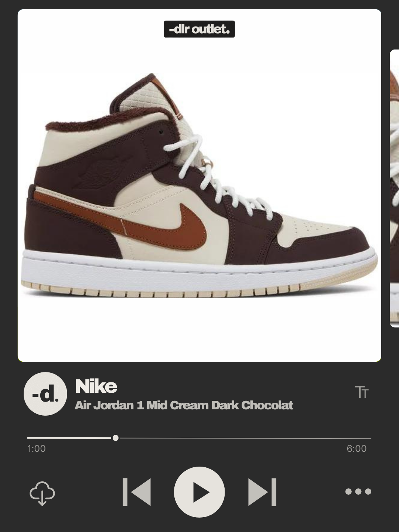Tap the cloud download icon
This screenshot has width=399, height=532.
(42, 493)
